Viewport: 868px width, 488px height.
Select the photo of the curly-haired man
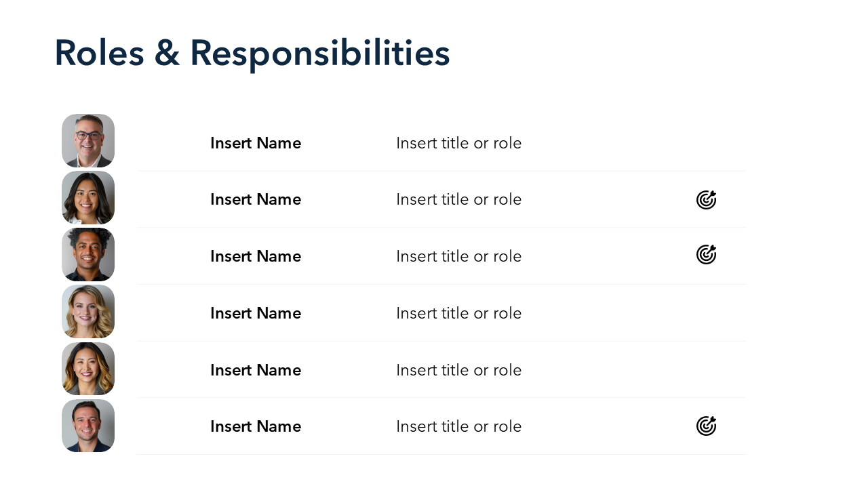pyautogui.click(x=88, y=255)
